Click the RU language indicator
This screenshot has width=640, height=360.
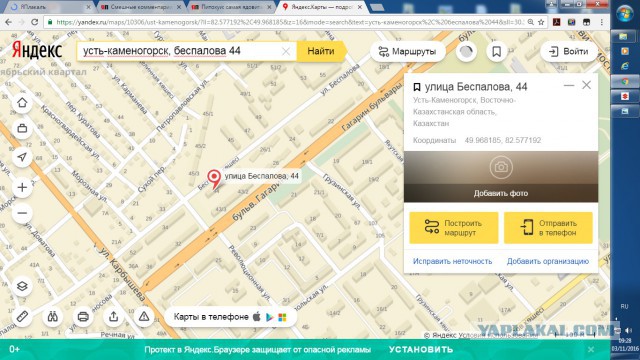[x=624, y=306]
